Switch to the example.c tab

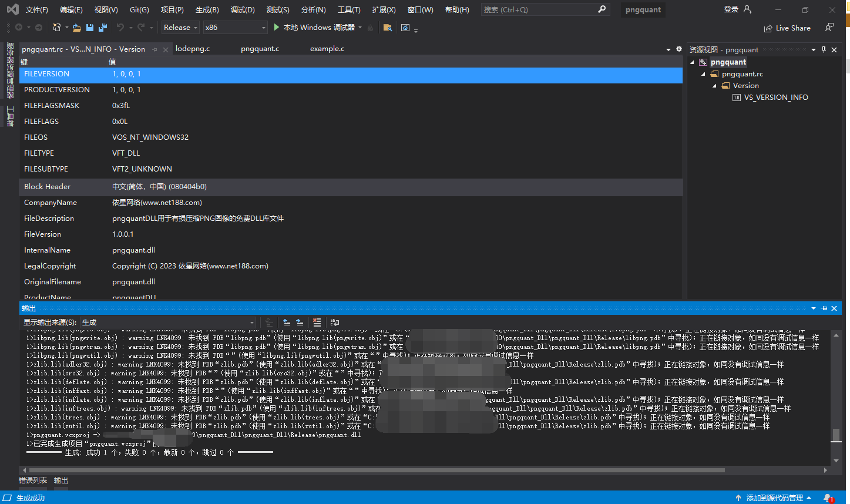327,49
